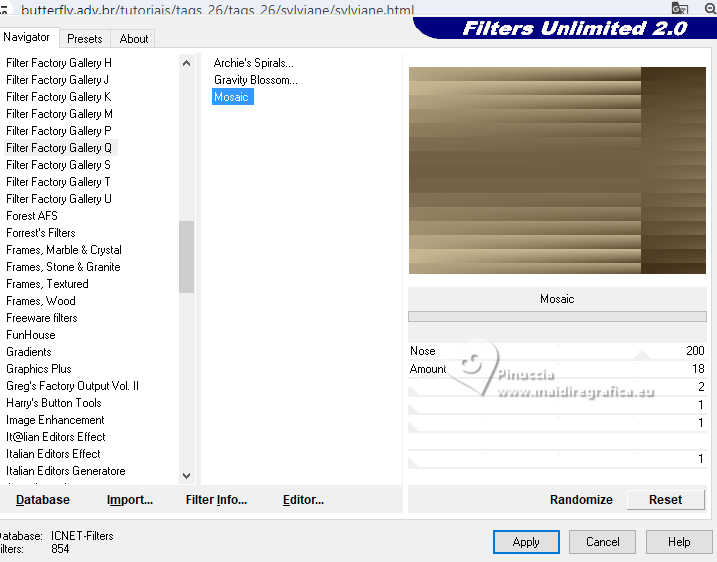Image resolution: width=717 pixels, height=562 pixels.
Task: Choose Forest AFS category
Action: point(32,215)
